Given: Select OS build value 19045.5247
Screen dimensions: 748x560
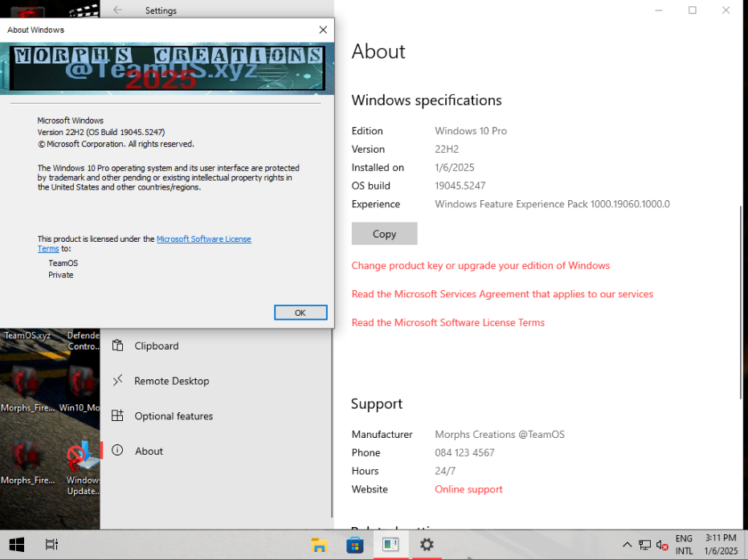Looking at the screenshot, I should pyautogui.click(x=460, y=186).
